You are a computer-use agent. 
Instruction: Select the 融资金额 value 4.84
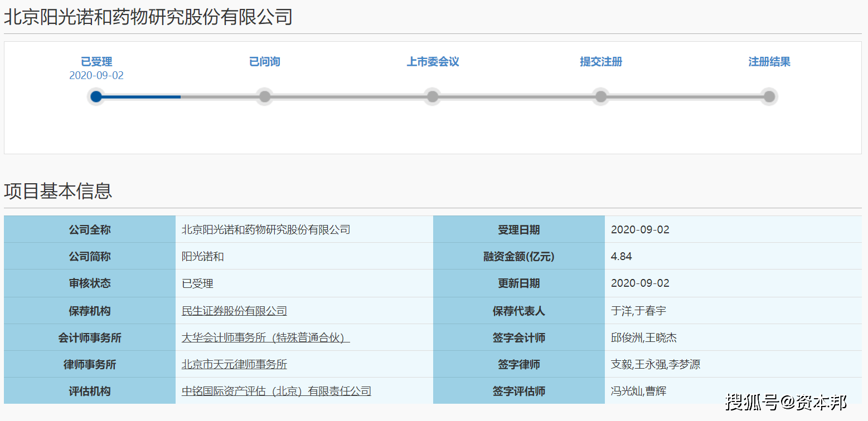622,256
